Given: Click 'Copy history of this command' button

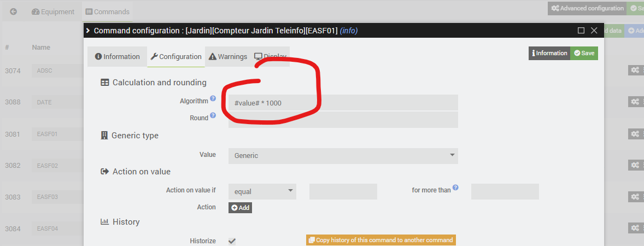Looking at the screenshot, I should point(380,240).
